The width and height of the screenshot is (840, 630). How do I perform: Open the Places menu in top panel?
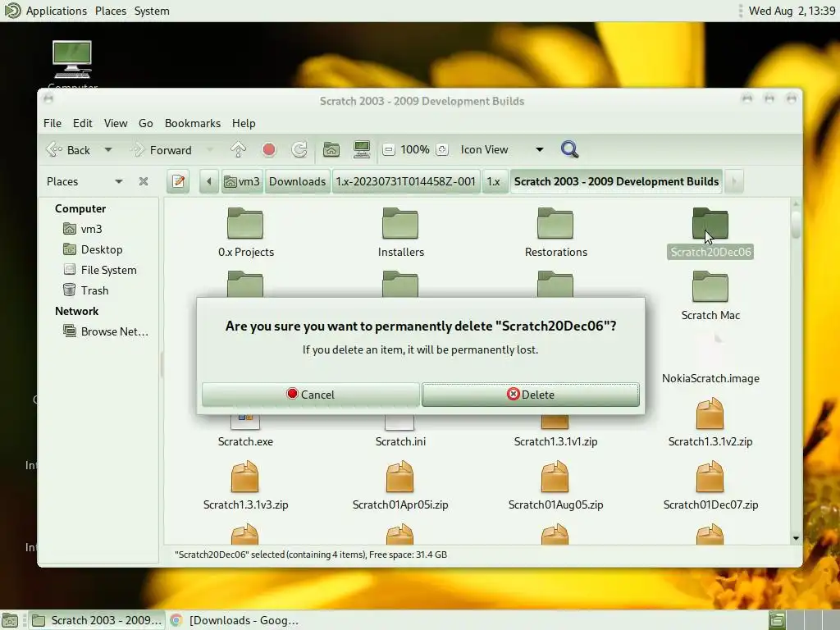(111, 11)
